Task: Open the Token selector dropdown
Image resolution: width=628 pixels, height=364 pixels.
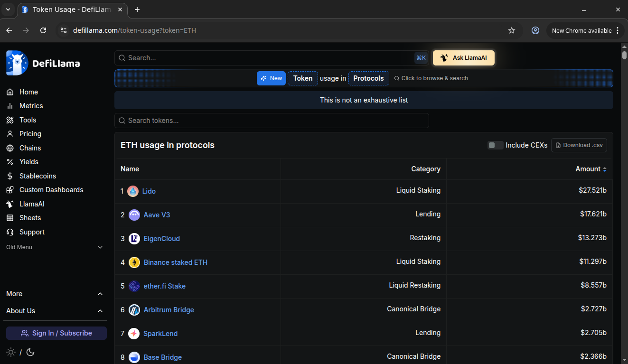Action: 303,78
